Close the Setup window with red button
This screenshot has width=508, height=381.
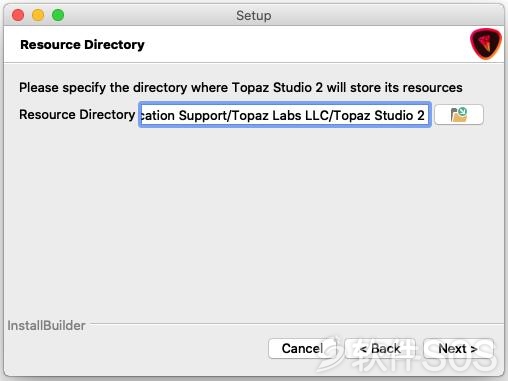tap(18, 15)
